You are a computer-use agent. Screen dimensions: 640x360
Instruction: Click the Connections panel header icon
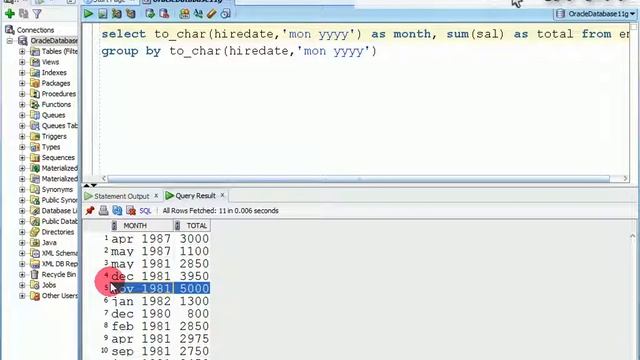[10, 30]
